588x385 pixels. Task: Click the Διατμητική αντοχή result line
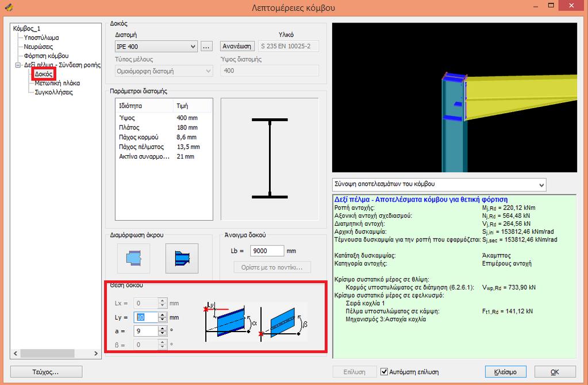(x=432, y=224)
